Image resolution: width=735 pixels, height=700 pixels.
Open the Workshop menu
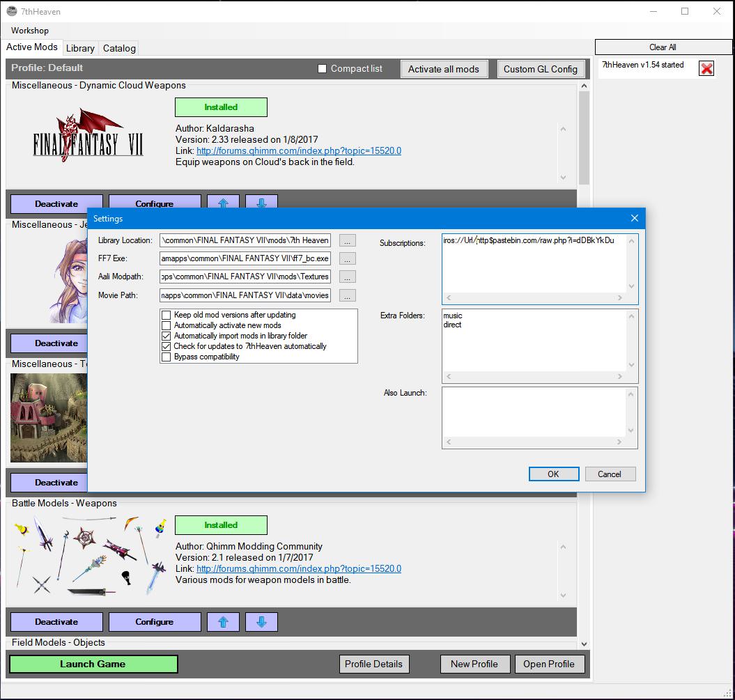(x=29, y=31)
